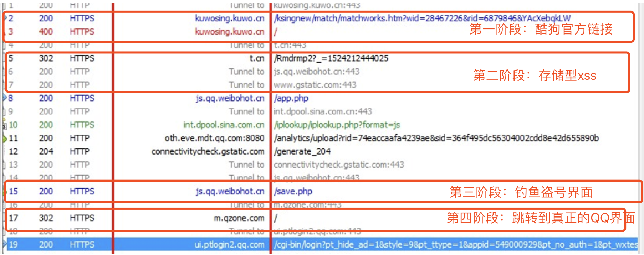Click the 400 result code of session 3
The width and height of the screenshot is (644, 255).
pyautogui.click(x=46, y=32)
